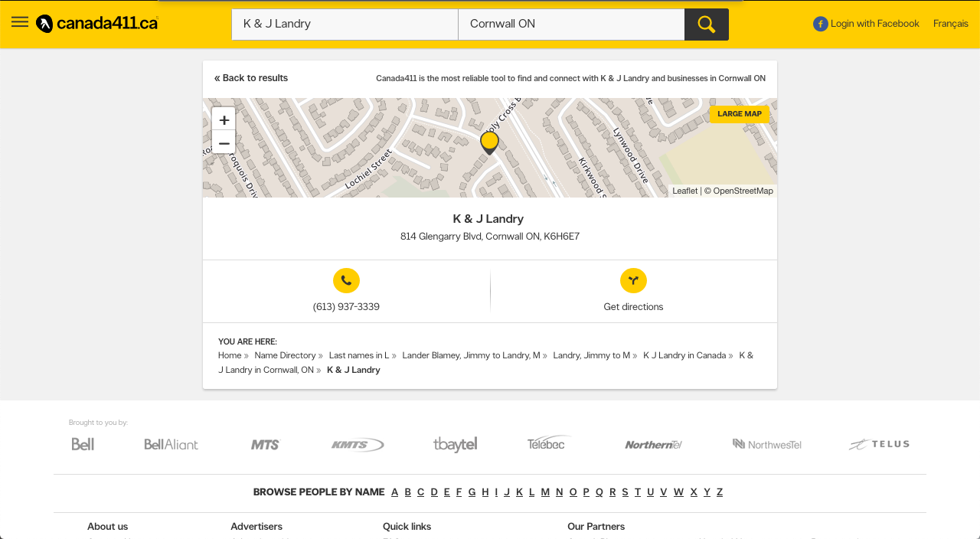Screen dimensions: 980x539
Task: Browse people by name letter Z
Action: coord(720,492)
